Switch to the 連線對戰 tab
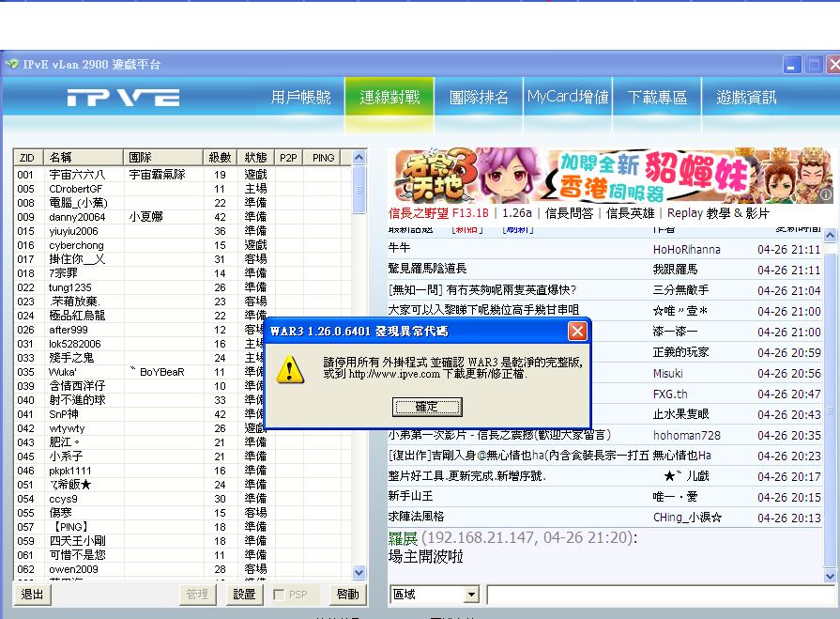840x619 pixels. coord(389,97)
